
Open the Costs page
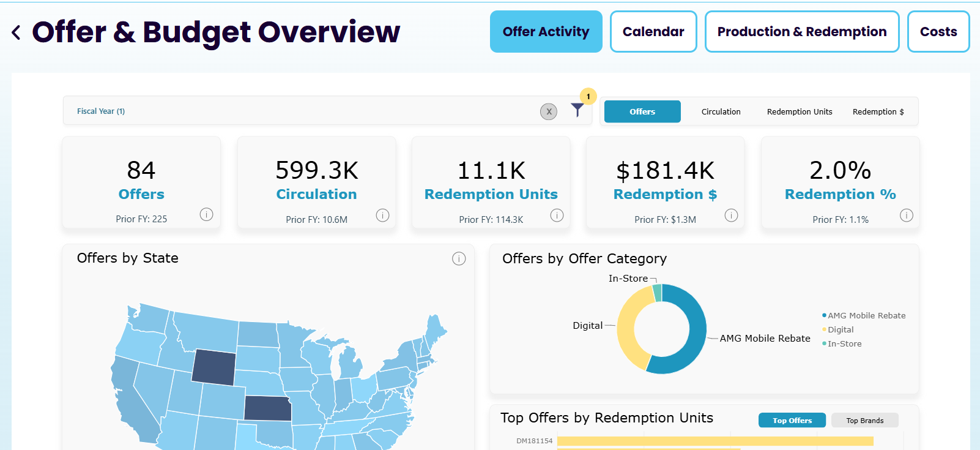(x=938, y=31)
